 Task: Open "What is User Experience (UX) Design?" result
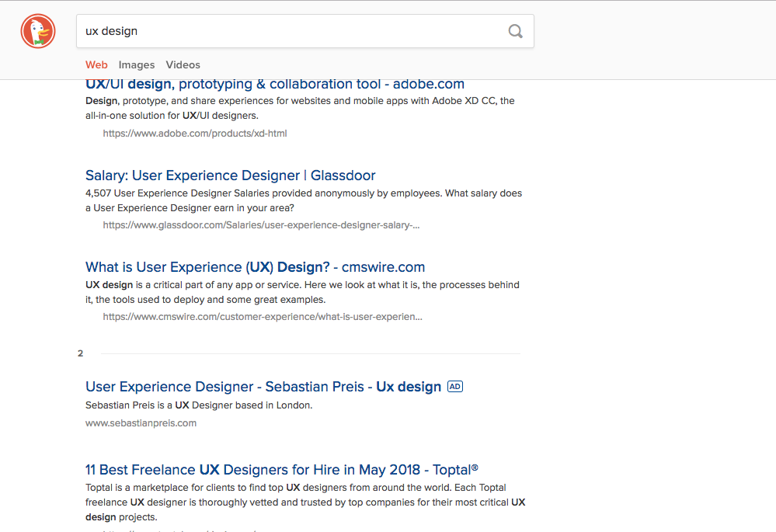255,267
